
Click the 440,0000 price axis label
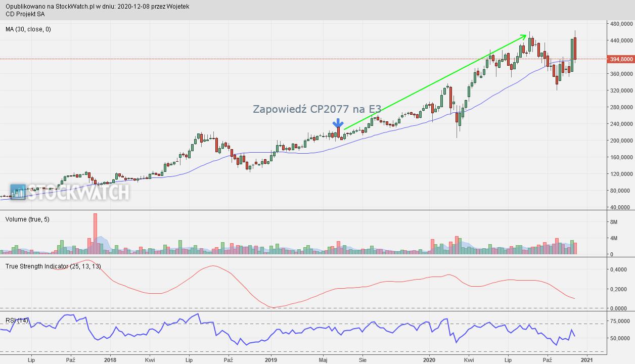pyautogui.click(x=621, y=40)
